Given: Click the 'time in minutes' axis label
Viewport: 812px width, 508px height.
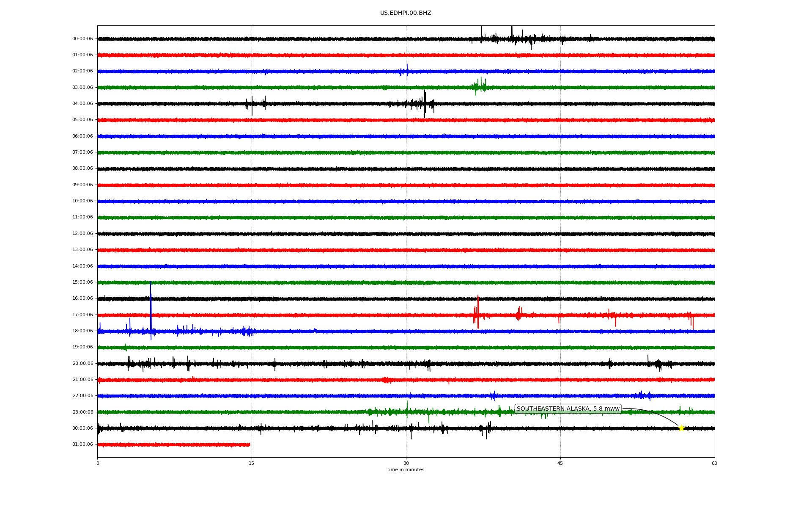Looking at the screenshot, I should [406, 470].
